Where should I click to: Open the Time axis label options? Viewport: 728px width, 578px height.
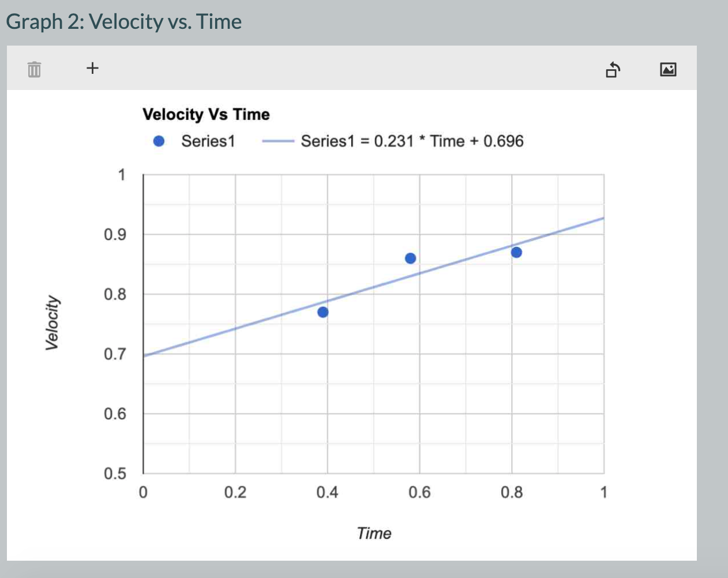pos(374,533)
